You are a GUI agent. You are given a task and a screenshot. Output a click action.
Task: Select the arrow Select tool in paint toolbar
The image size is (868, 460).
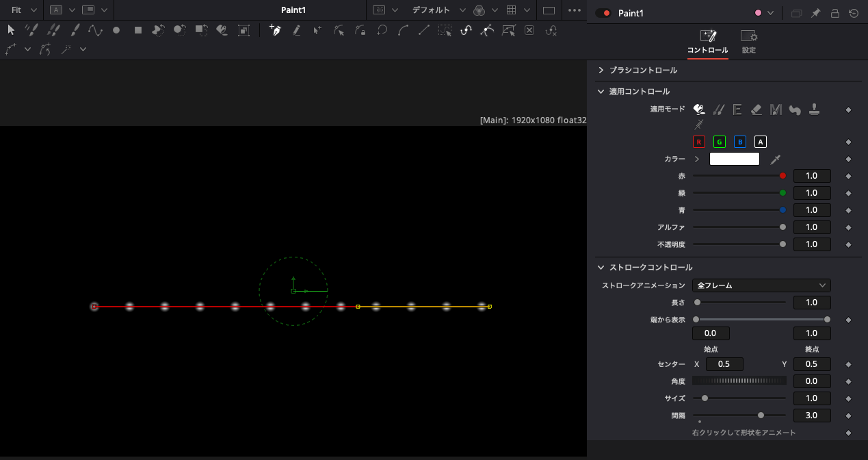coord(11,30)
